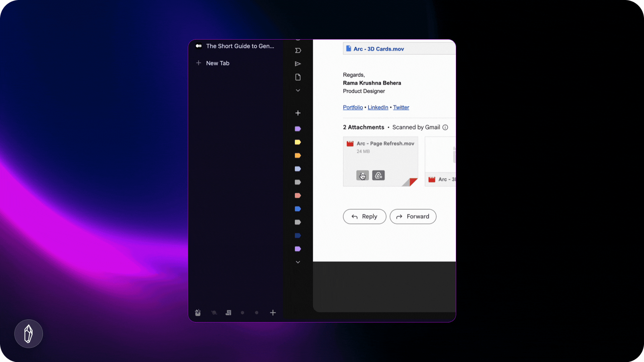Image resolution: width=644 pixels, height=362 pixels.
Task: Open the Sent mail arrow icon
Action: (298, 64)
